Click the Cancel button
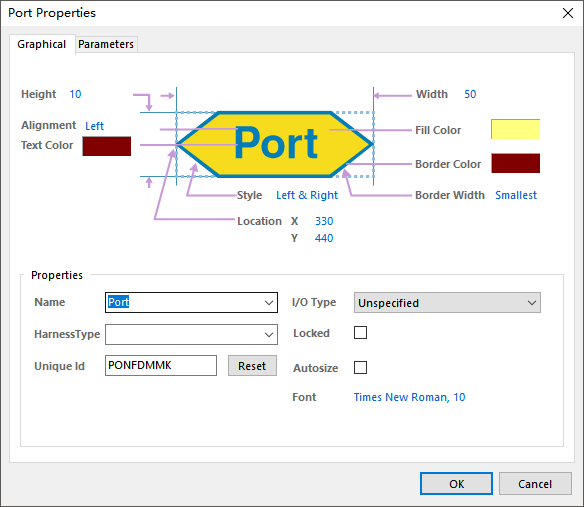Screen dimensions: 584x507 tap(535, 484)
